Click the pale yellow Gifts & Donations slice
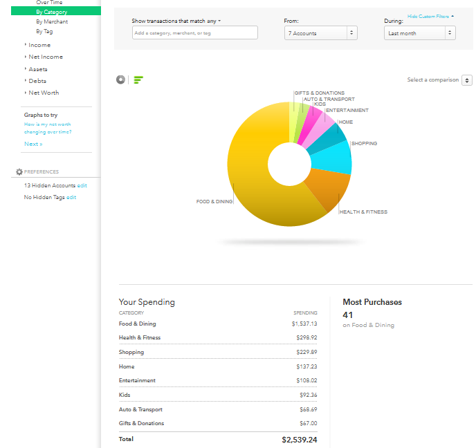Image resolution: width=476 pixels, height=448 pixels. pos(293,121)
